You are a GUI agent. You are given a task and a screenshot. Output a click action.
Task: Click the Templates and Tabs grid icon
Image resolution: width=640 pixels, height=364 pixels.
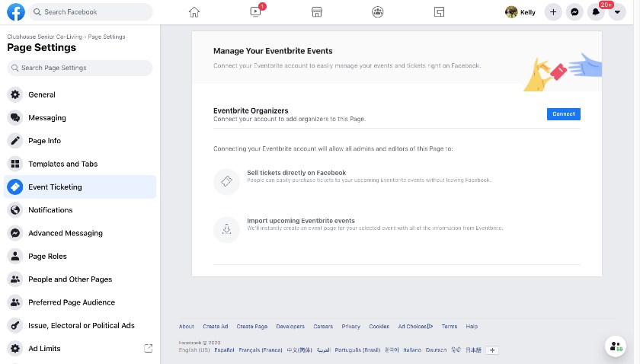15,164
